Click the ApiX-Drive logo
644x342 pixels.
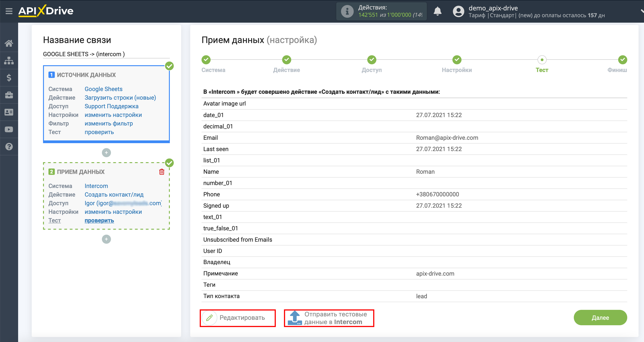tap(46, 11)
